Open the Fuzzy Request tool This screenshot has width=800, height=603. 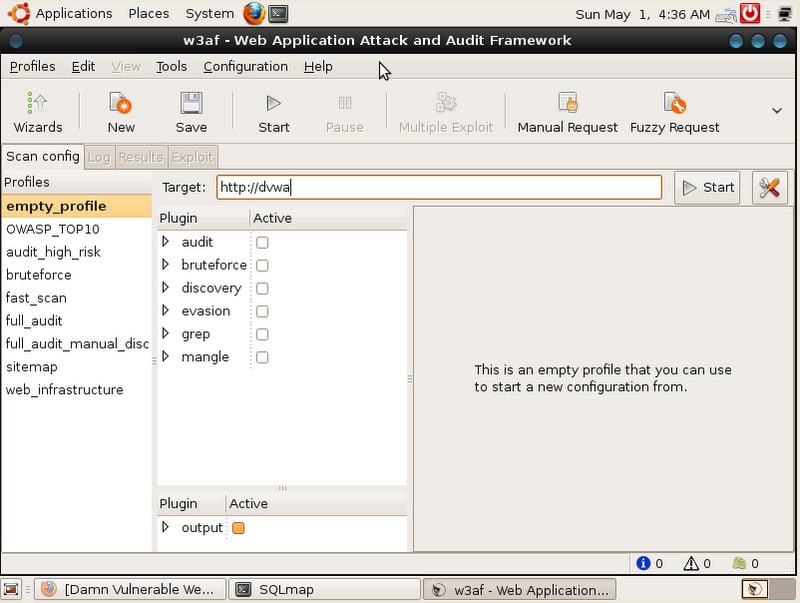[x=674, y=112]
